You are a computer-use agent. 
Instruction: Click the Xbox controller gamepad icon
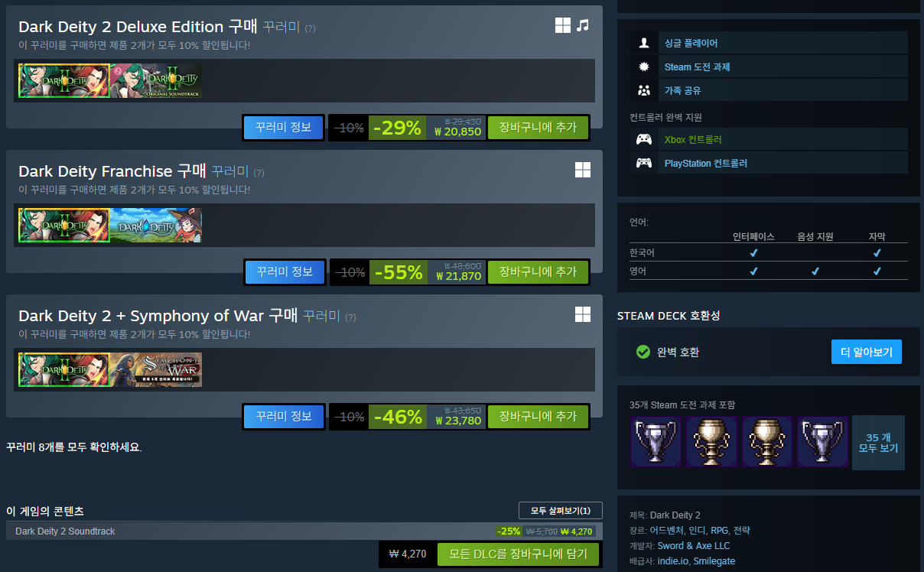point(644,139)
